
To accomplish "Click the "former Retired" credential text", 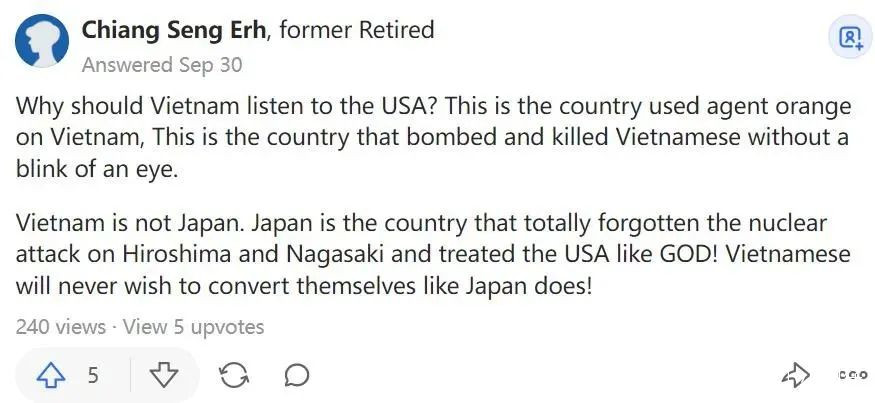I will tap(356, 30).
